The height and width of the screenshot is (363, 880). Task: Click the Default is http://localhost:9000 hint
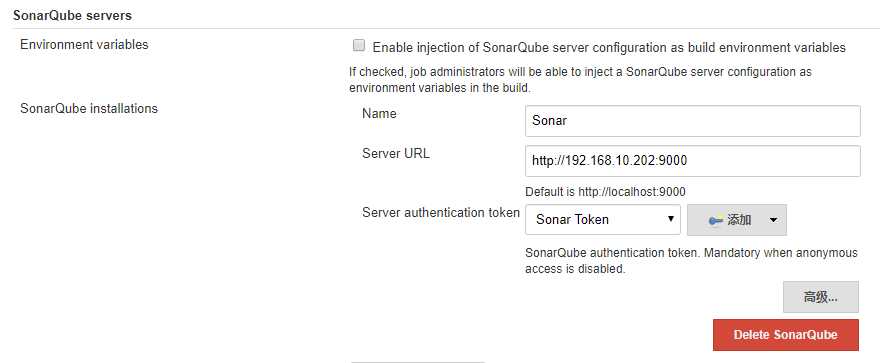(x=605, y=192)
